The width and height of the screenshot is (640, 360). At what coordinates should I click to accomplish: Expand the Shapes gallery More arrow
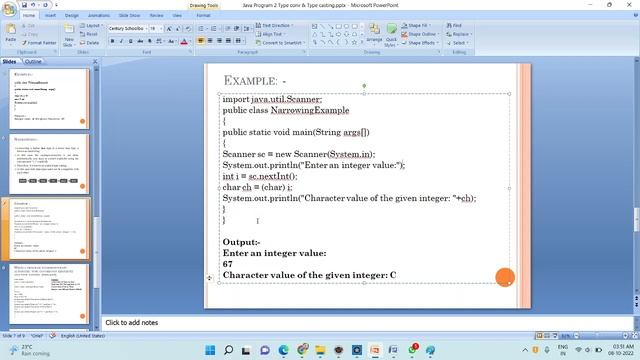(362, 42)
